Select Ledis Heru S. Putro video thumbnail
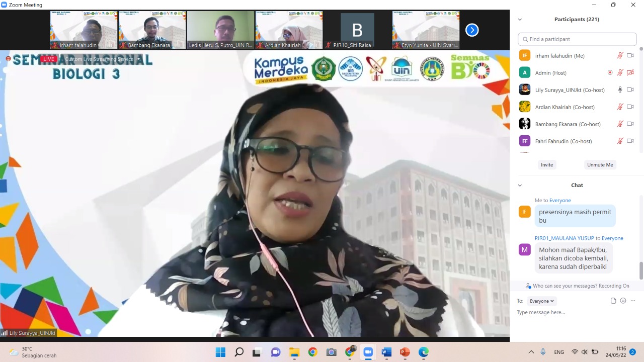Screen dimensions: 644x362 tap(220, 30)
